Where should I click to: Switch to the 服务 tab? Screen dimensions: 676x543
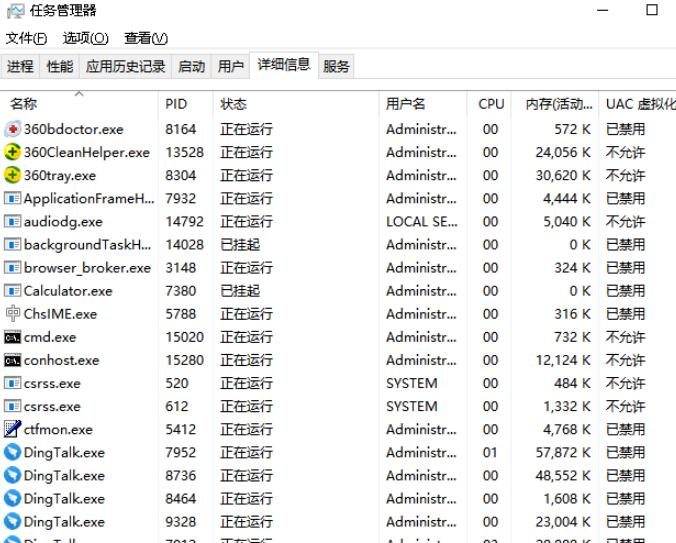336,66
